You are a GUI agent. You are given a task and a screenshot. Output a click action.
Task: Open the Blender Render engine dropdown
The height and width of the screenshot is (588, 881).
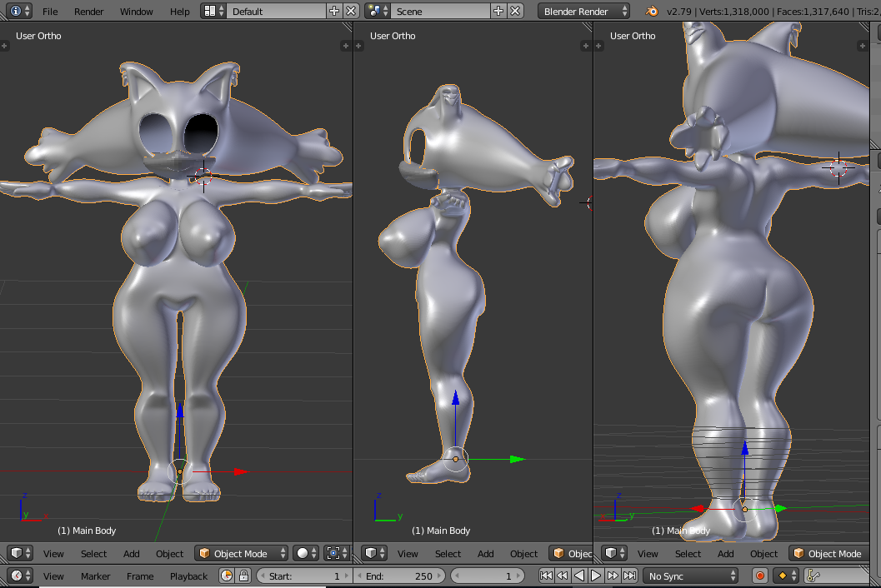click(x=583, y=11)
